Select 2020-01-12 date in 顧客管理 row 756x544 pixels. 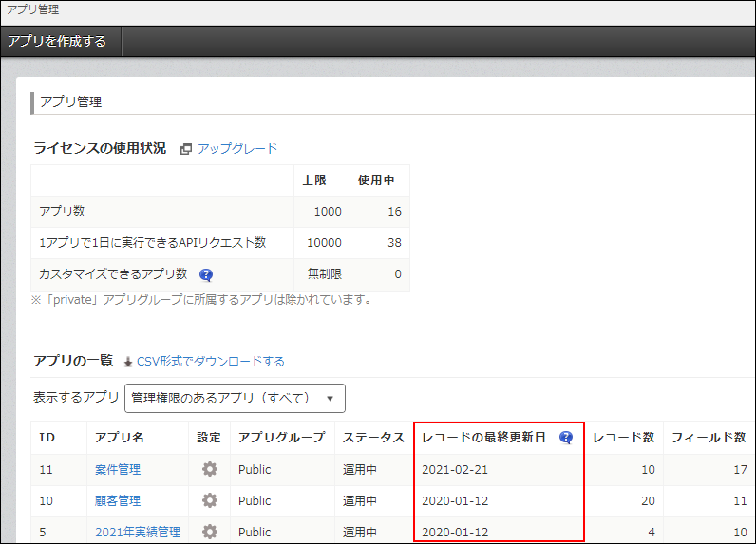pos(455,500)
